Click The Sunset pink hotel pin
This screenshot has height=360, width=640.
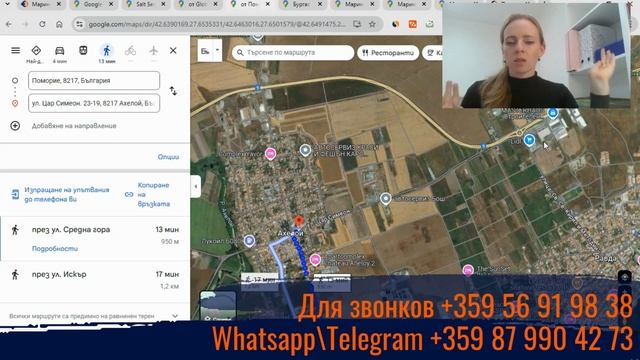pyautogui.click(x=468, y=270)
